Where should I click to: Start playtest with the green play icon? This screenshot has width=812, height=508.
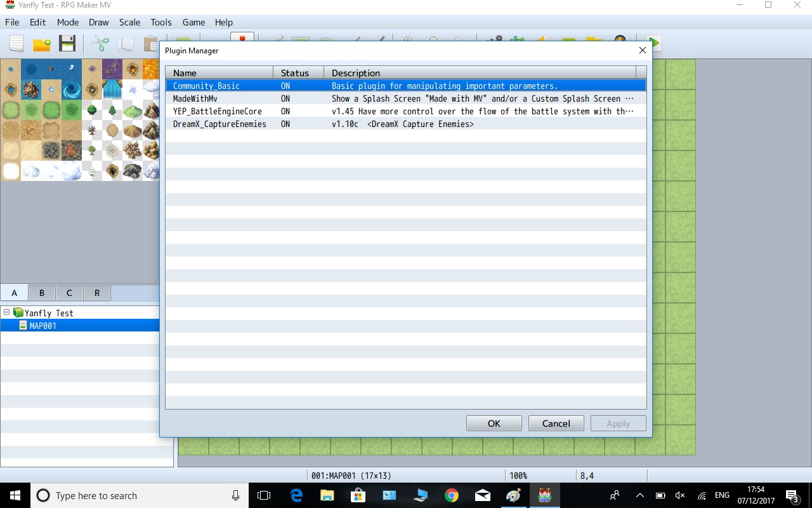654,43
